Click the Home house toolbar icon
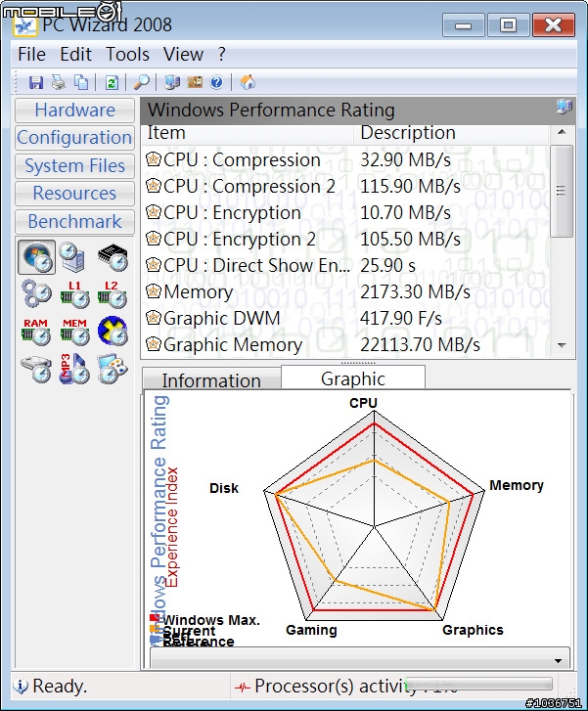This screenshot has height=711, width=588. click(x=248, y=82)
